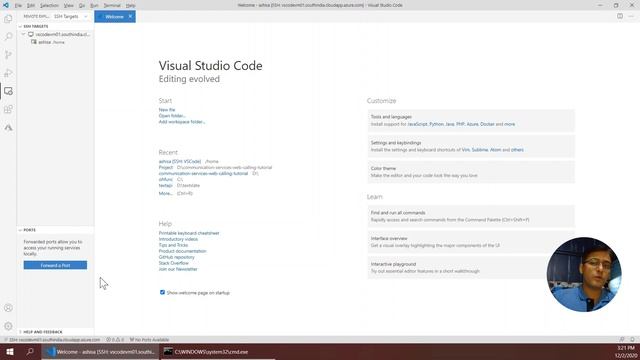The width and height of the screenshot is (640, 360).
Task: Open the Go menu
Action: (82, 5)
